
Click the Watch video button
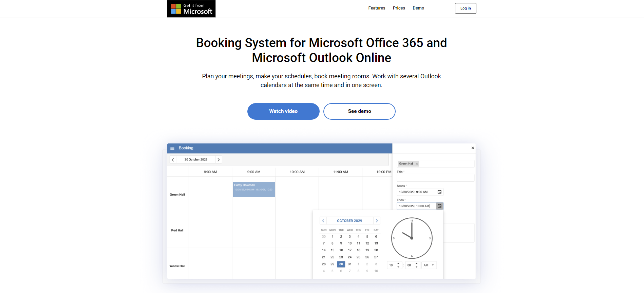pyautogui.click(x=283, y=111)
